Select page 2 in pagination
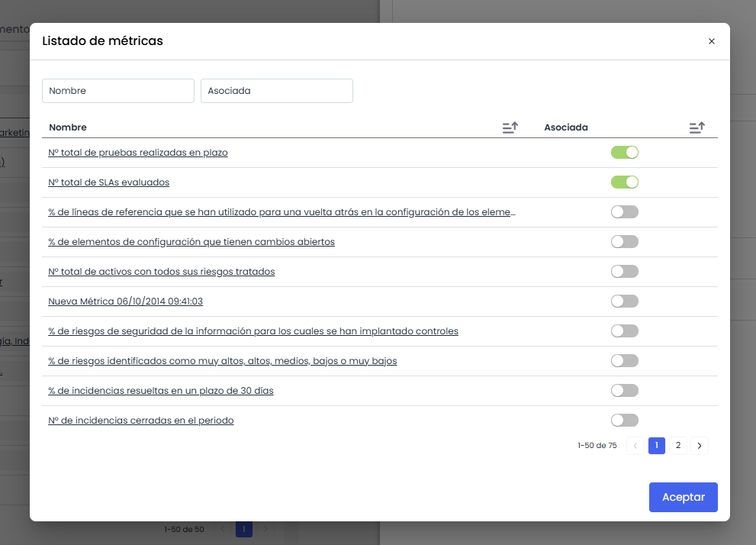 point(677,446)
